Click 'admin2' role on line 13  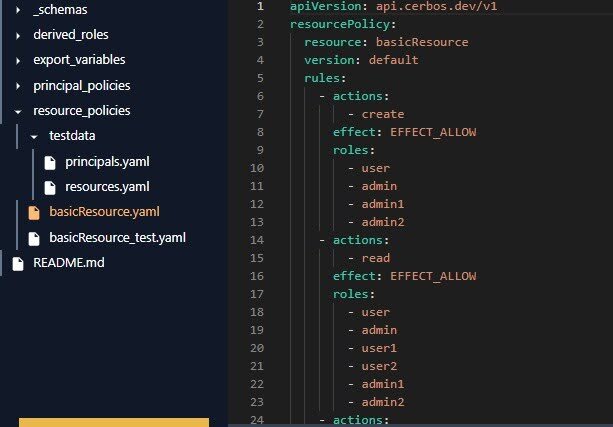point(383,222)
